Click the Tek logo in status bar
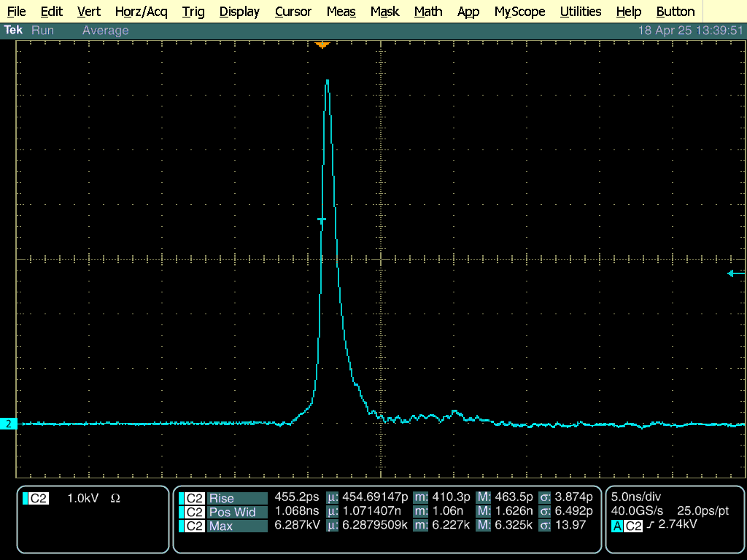The height and width of the screenshot is (560, 747). (14, 31)
